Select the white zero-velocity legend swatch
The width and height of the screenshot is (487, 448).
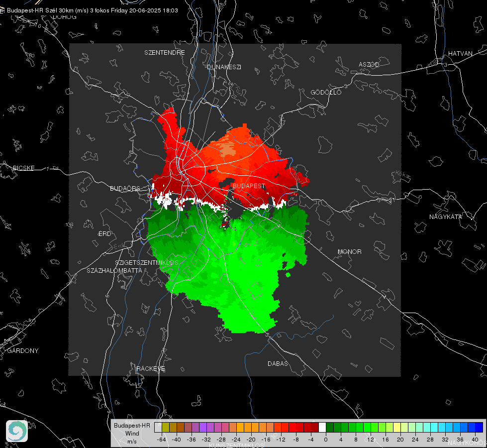pyautogui.click(x=322, y=427)
